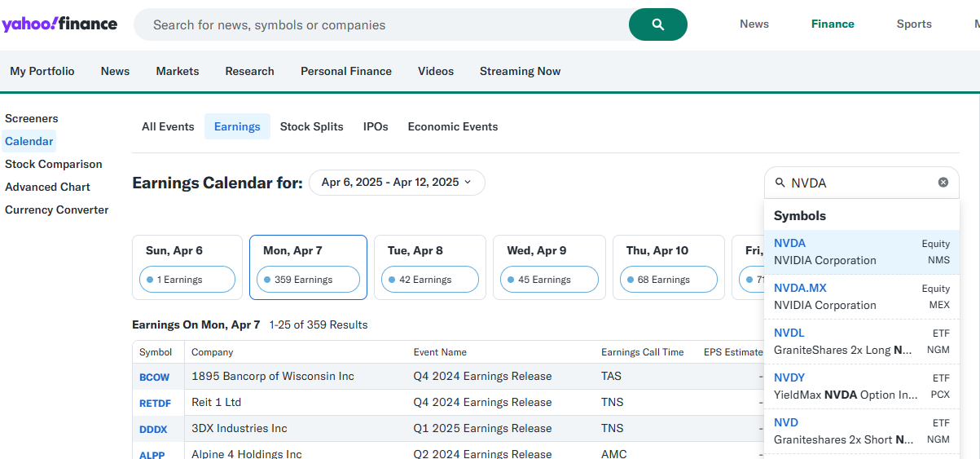This screenshot has height=459, width=980.
Task: Open Screeners in the sidebar
Action: click(32, 118)
